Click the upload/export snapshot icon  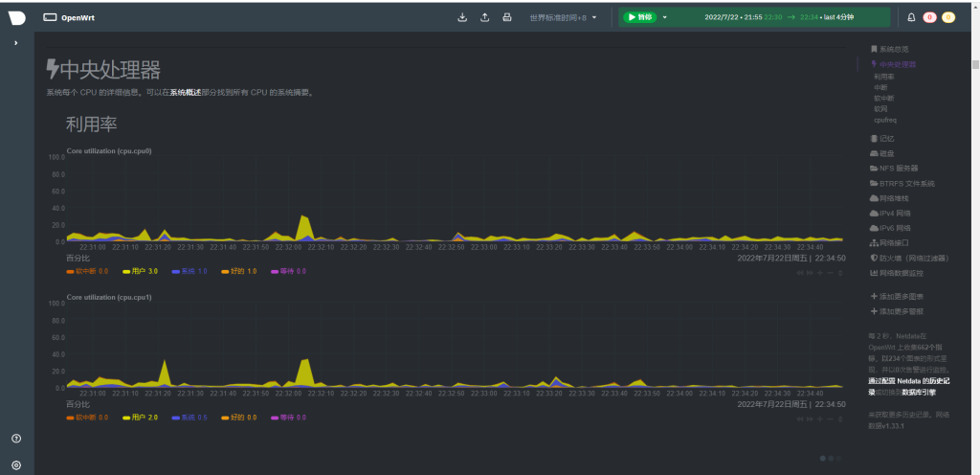pyautogui.click(x=484, y=17)
